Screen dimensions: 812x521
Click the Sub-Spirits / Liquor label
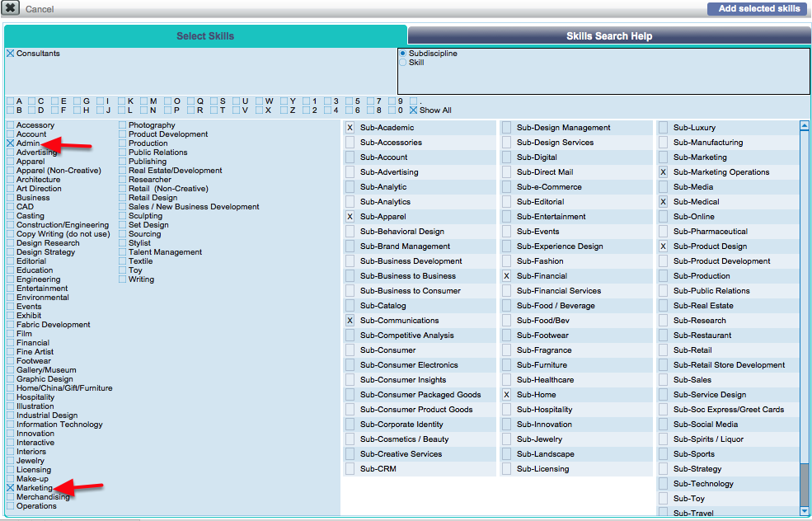pos(708,439)
